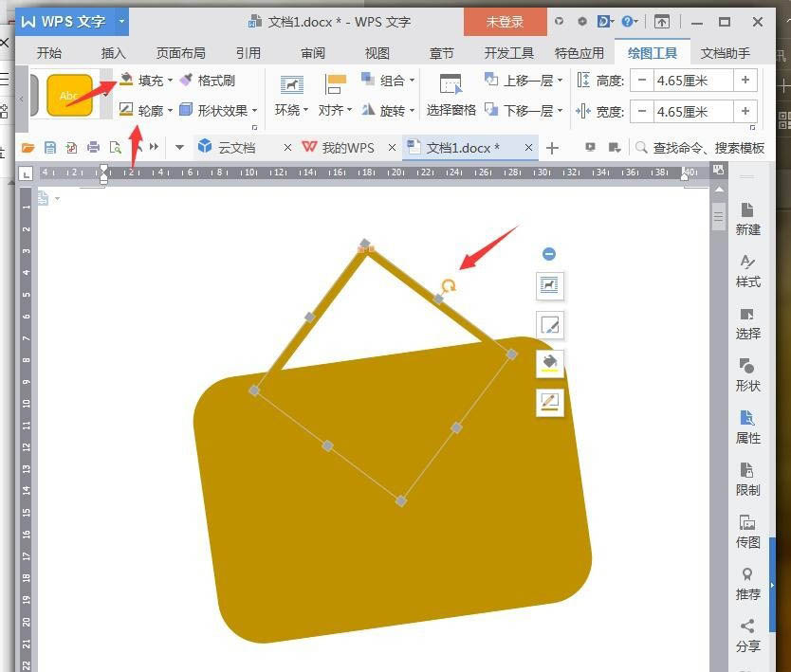The width and height of the screenshot is (791, 672).
Task: Click 推荐 in the right sidebar
Action: pyautogui.click(x=747, y=584)
